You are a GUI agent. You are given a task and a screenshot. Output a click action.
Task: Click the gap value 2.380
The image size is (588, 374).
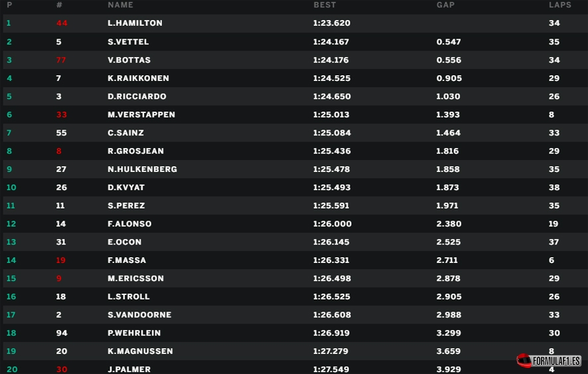449,224
